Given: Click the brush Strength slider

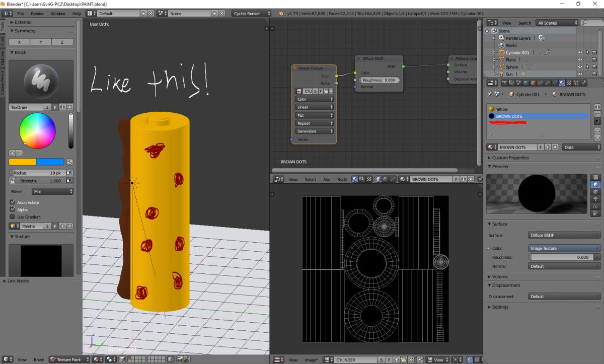Looking at the screenshot, I should 41,180.
